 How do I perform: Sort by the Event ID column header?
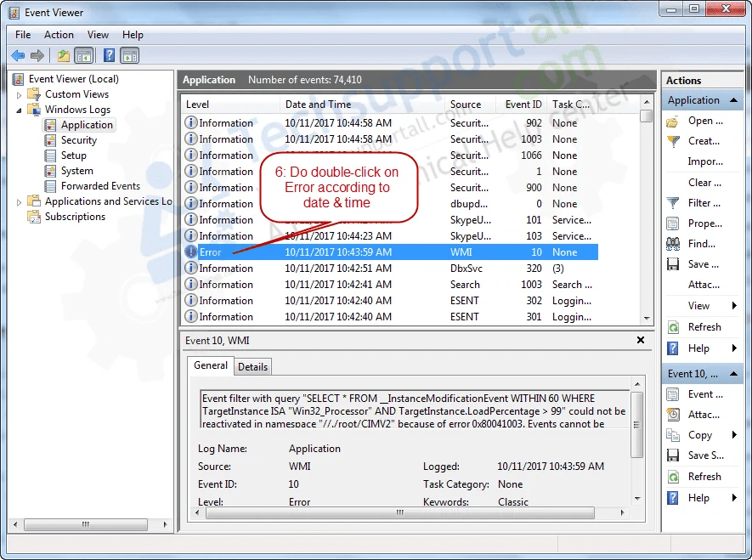tap(522, 105)
